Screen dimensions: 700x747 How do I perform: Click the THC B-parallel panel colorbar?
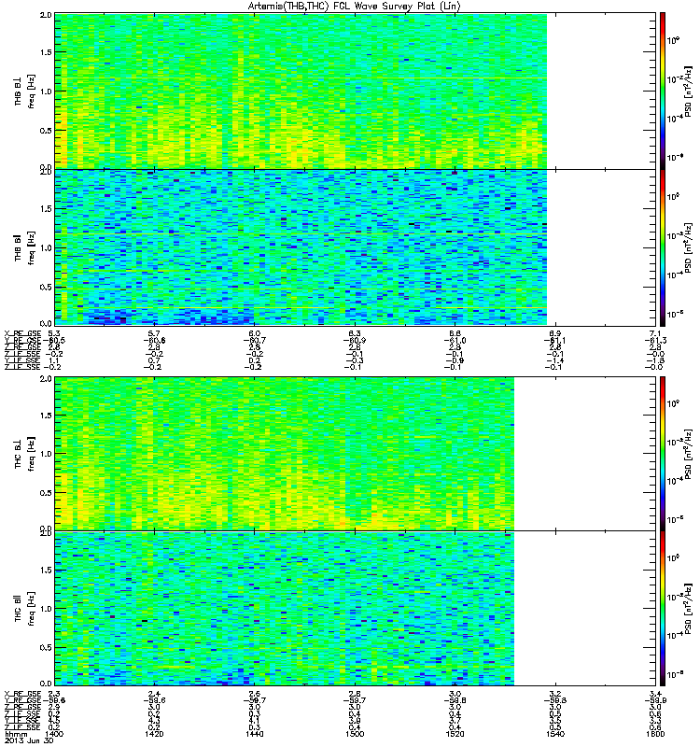(x=663, y=609)
